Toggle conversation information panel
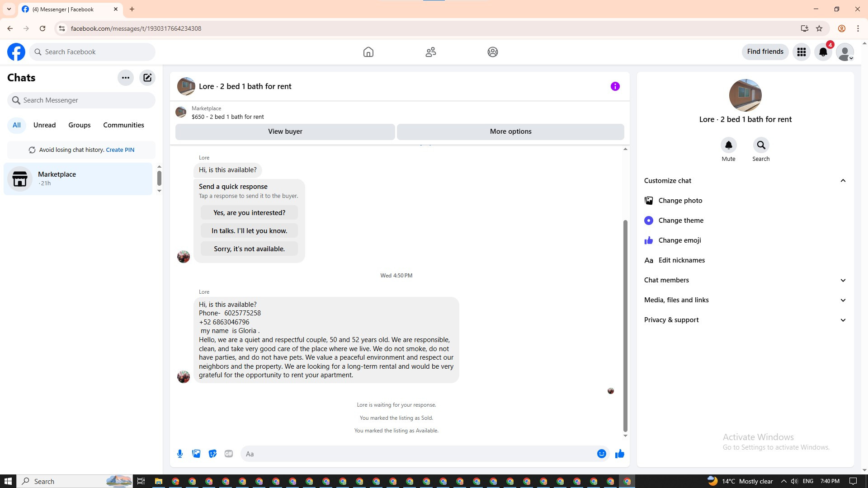This screenshot has height=488, width=868. click(x=615, y=86)
